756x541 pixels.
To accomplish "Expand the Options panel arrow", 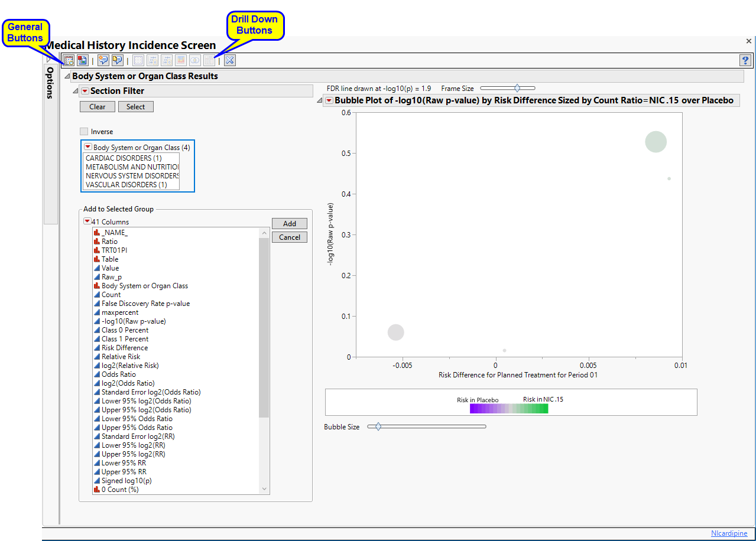I will (49, 59).
